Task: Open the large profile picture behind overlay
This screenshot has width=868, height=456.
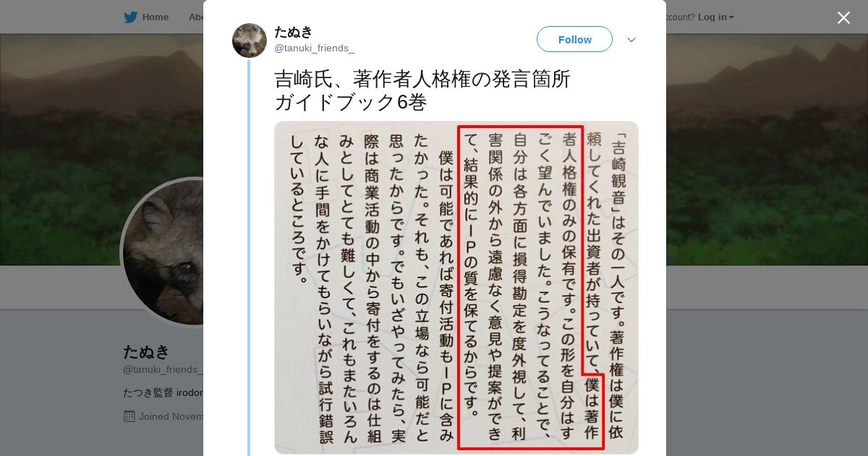Action: coord(163,252)
